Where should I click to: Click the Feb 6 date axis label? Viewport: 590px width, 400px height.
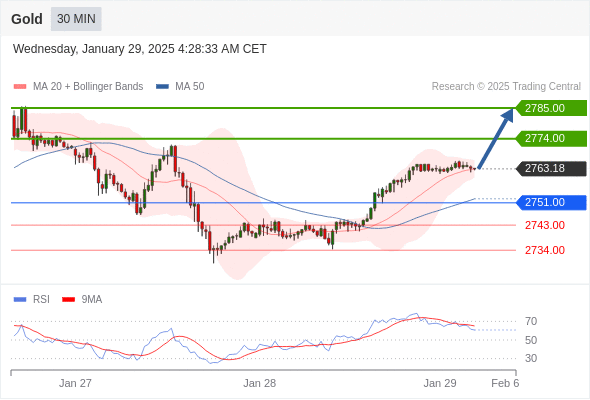coord(505,383)
